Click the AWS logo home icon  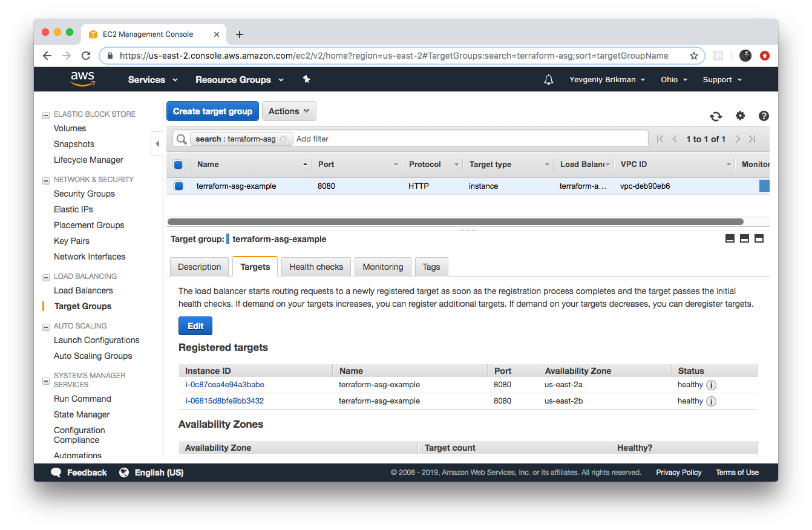[x=82, y=79]
